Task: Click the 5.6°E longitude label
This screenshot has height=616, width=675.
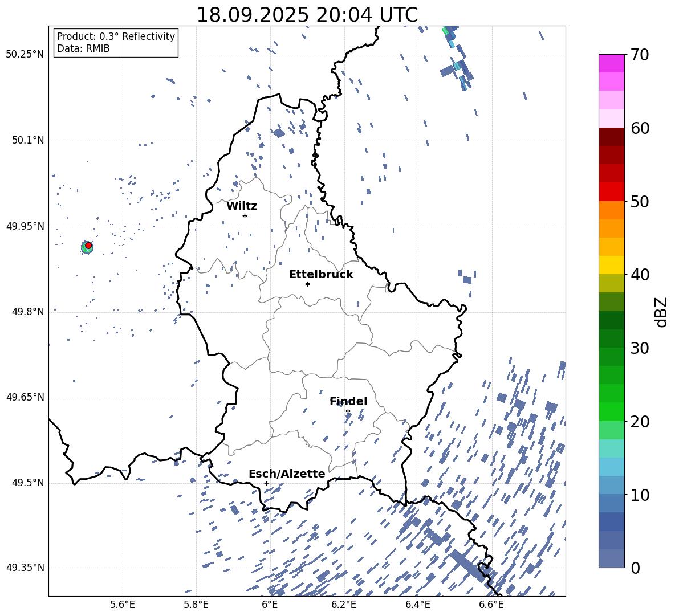Action: pyautogui.click(x=122, y=605)
